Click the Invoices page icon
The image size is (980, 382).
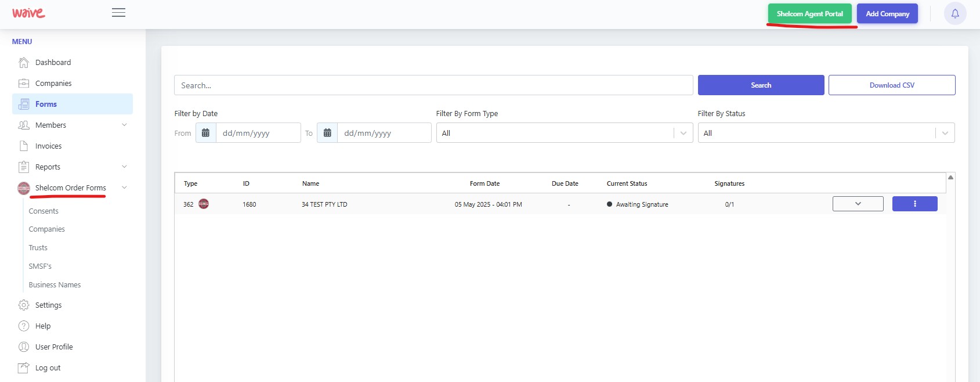point(24,146)
